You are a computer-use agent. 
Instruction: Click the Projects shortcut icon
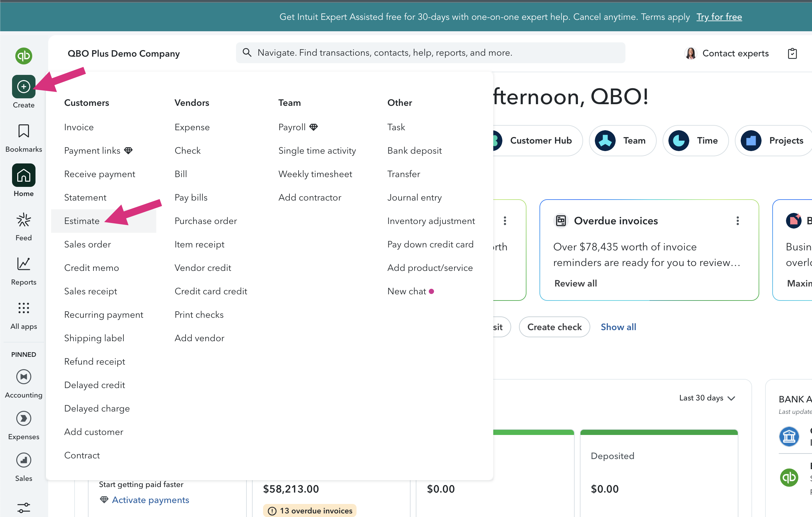[x=751, y=141]
